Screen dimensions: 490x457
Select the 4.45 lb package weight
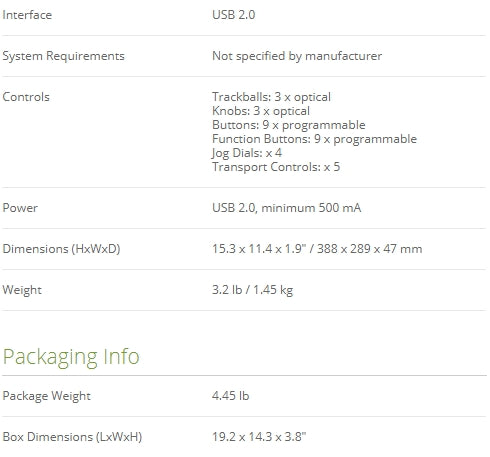[x=231, y=396]
